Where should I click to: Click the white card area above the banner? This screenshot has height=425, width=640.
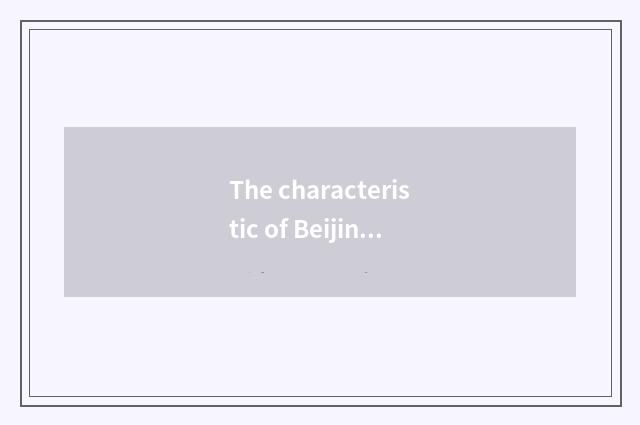point(320,78)
